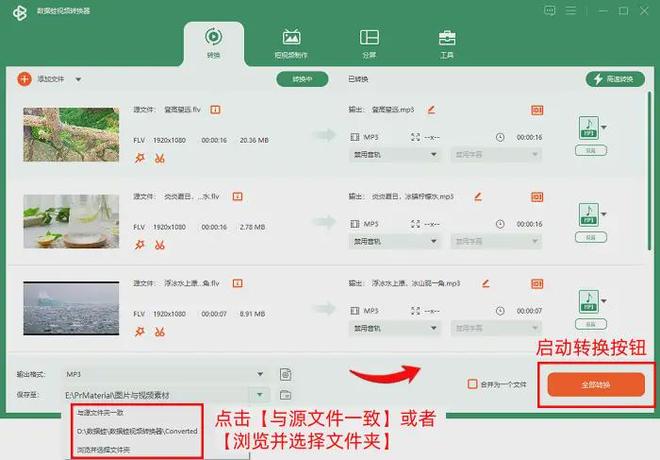This screenshot has width=660, height=460.
Task: Expand format arrow beside first MP3 icon
Action: (x=604, y=127)
